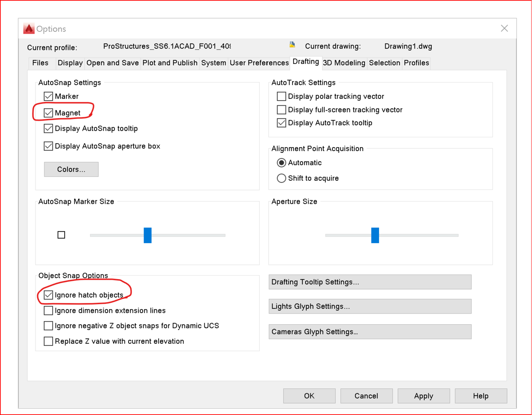Toggle Ignore hatch objects checkbox

coord(48,295)
